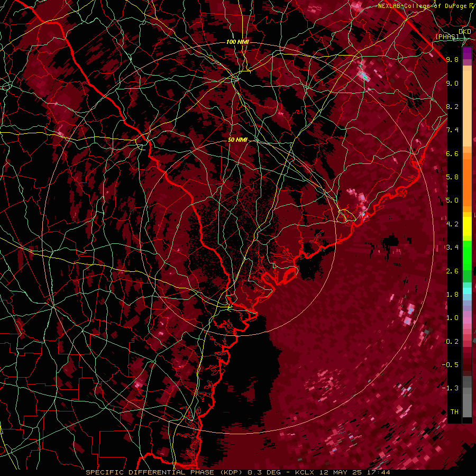Image resolution: width=476 pixels, height=476 pixels.
Task: Click the 6.6 value on the color scale
Action: pyautogui.click(x=452, y=153)
